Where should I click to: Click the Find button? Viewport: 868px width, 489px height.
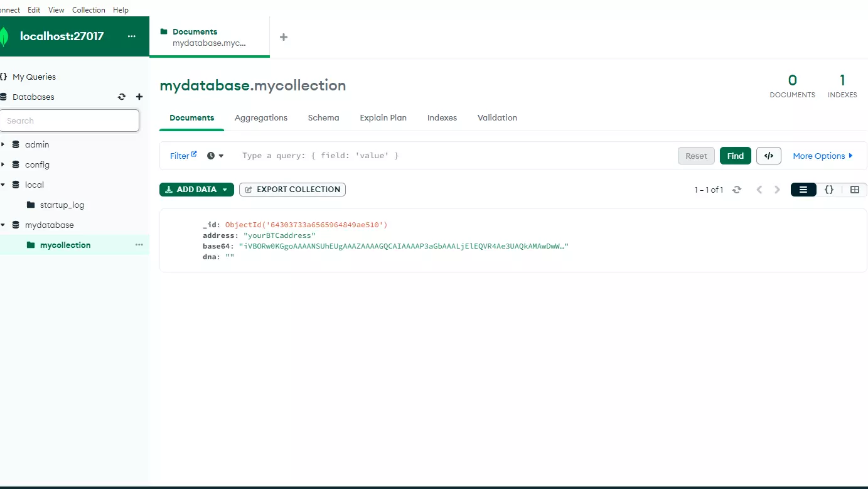(x=735, y=156)
